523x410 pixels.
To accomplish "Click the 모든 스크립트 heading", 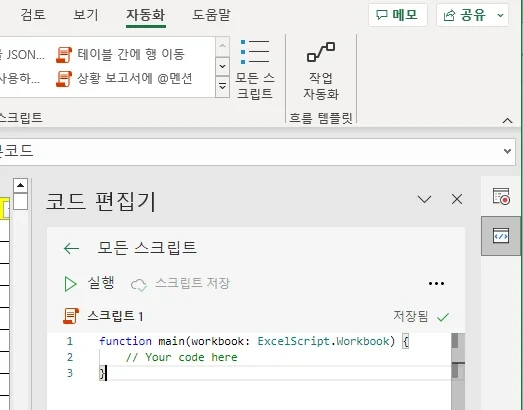I will click(x=147, y=248).
